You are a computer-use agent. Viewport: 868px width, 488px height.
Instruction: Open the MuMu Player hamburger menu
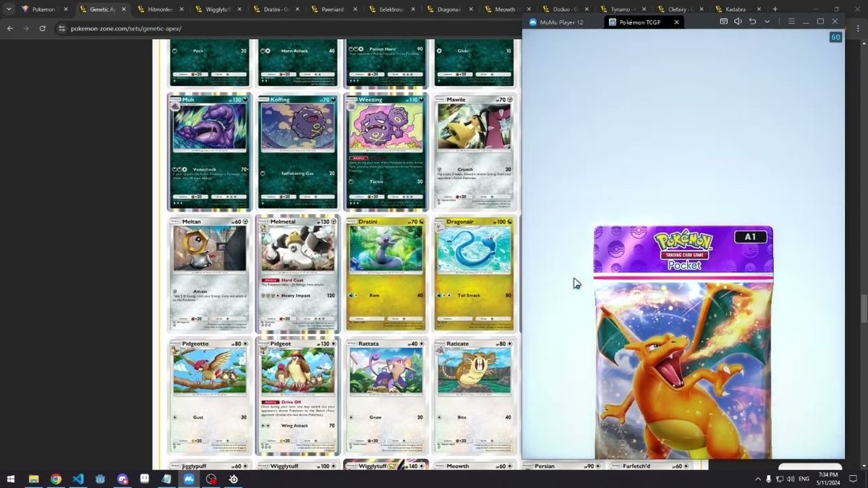click(x=791, y=22)
